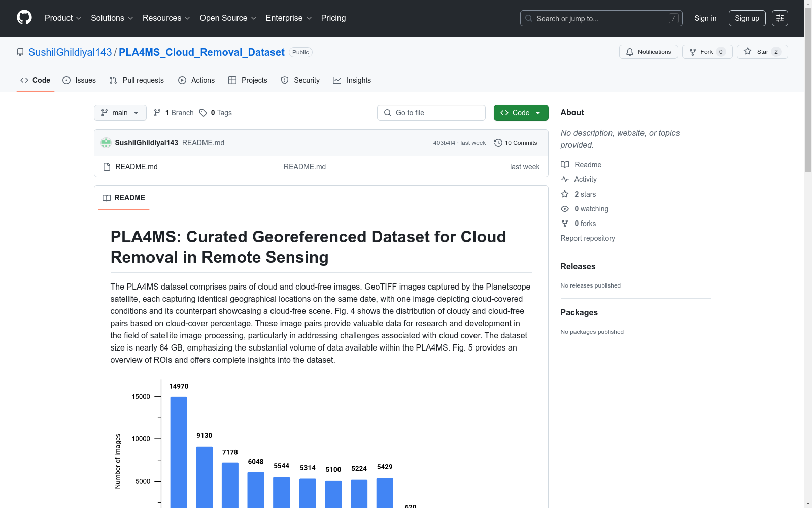Go to the Pricing page
812x508 pixels.
333,18
